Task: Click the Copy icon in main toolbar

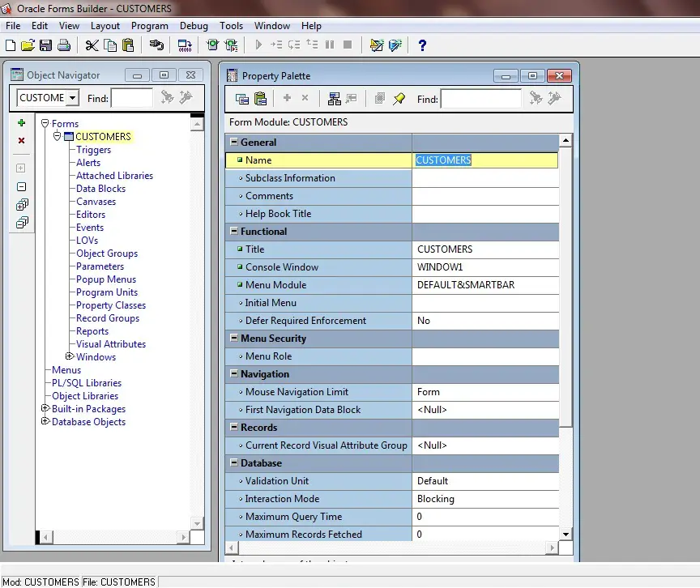Action: (x=110, y=45)
